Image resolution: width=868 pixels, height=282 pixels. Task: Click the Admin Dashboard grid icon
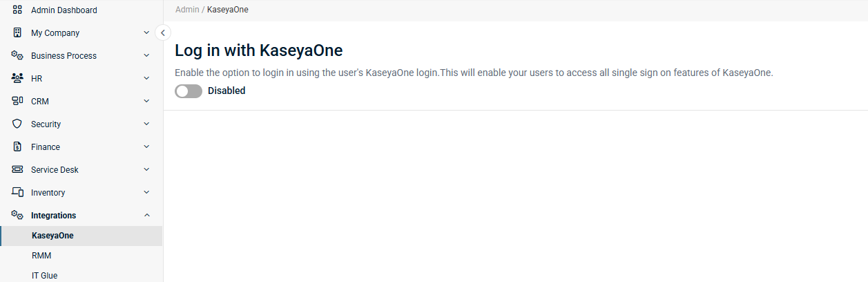pyautogui.click(x=17, y=10)
